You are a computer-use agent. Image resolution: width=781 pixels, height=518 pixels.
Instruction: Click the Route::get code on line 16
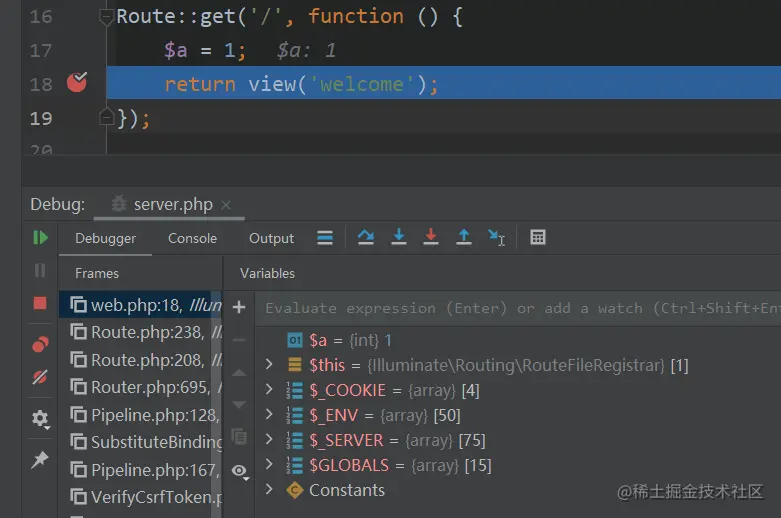click(176, 16)
